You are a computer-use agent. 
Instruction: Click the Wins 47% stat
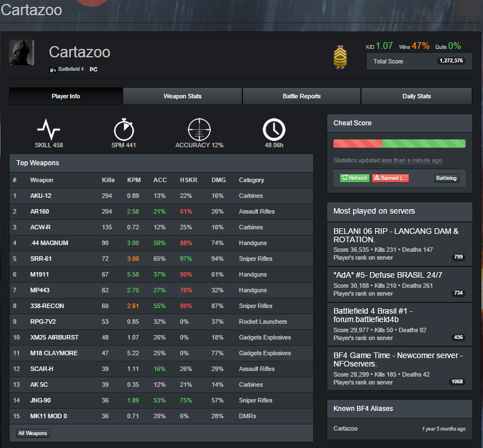(414, 46)
